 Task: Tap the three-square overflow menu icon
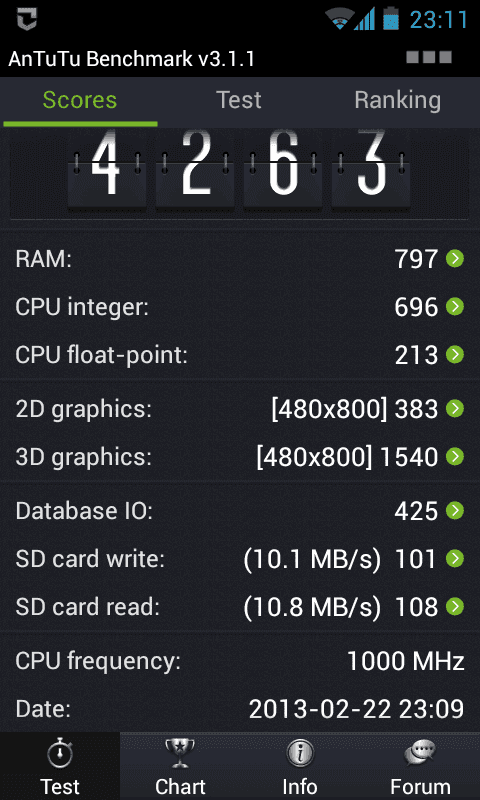(x=429, y=57)
